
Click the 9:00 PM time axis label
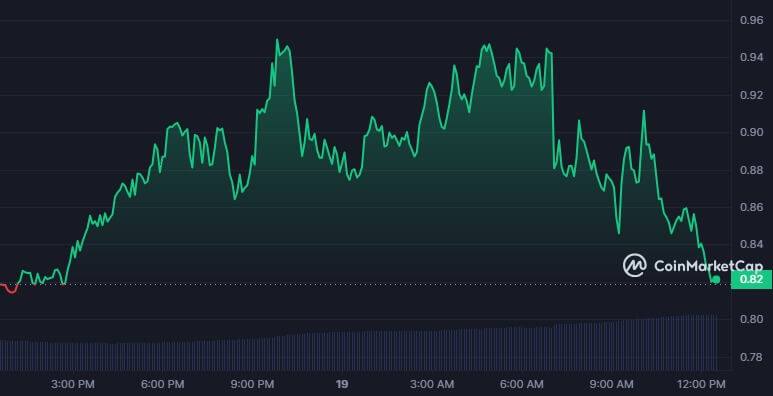pyautogui.click(x=252, y=384)
